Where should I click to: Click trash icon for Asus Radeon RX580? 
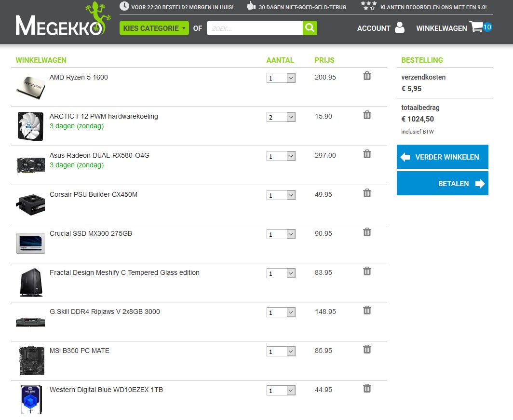point(367,154)
